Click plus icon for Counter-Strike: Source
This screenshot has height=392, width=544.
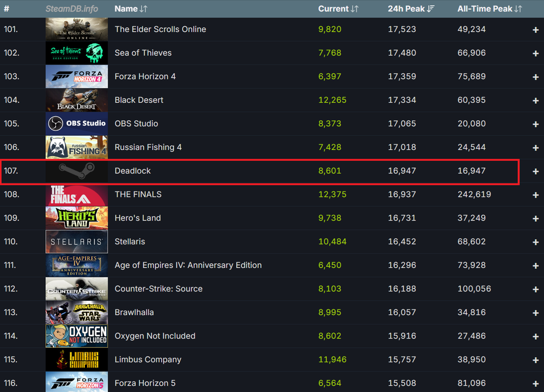(x=536, y=289)
